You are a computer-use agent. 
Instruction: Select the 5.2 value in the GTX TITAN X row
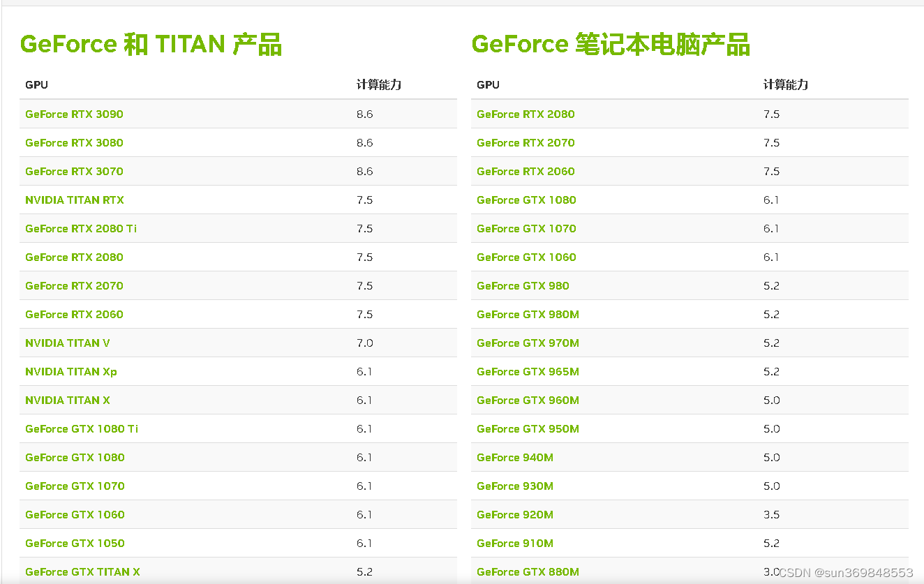(364, 571)
